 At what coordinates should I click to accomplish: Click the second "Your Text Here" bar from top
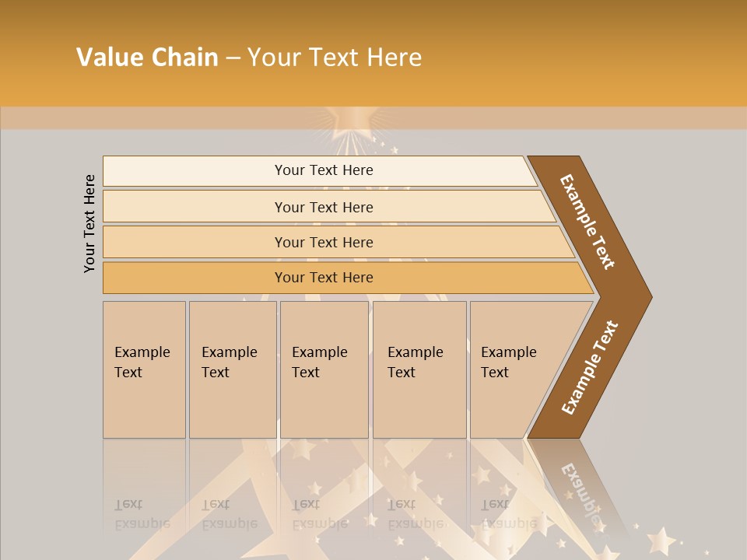(323, 207)
